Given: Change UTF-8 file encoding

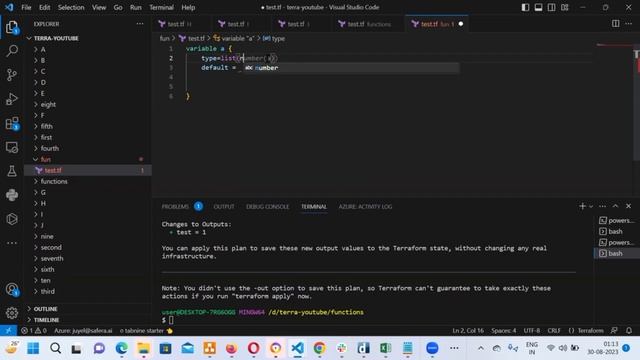Looking at the screenshot, I should tap(532, 331).
